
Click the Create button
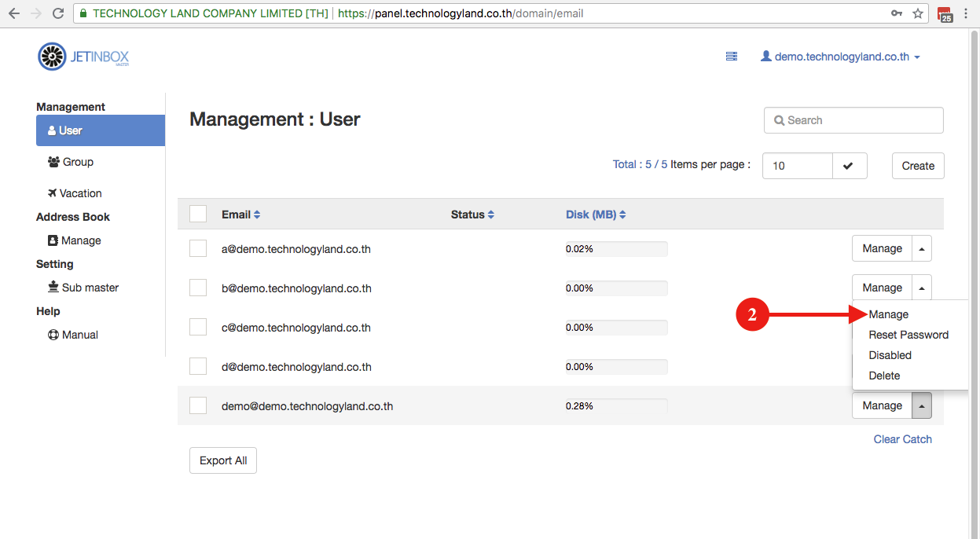click(918, 166)
